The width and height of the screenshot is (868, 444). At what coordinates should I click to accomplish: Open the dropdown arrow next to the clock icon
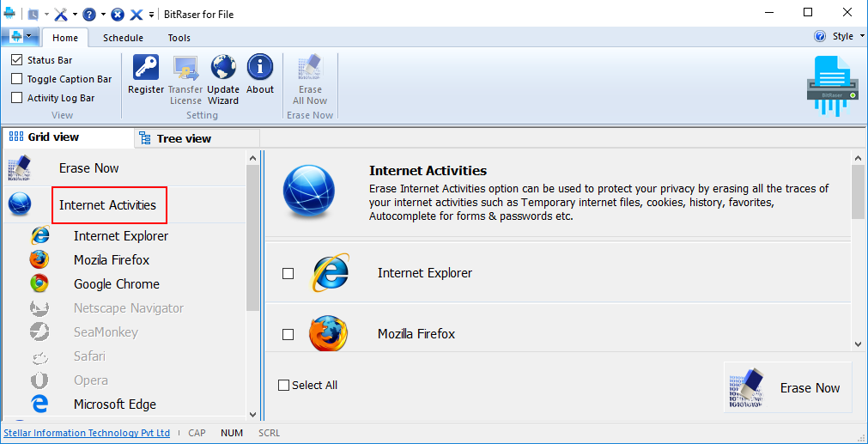click(46, 15)
